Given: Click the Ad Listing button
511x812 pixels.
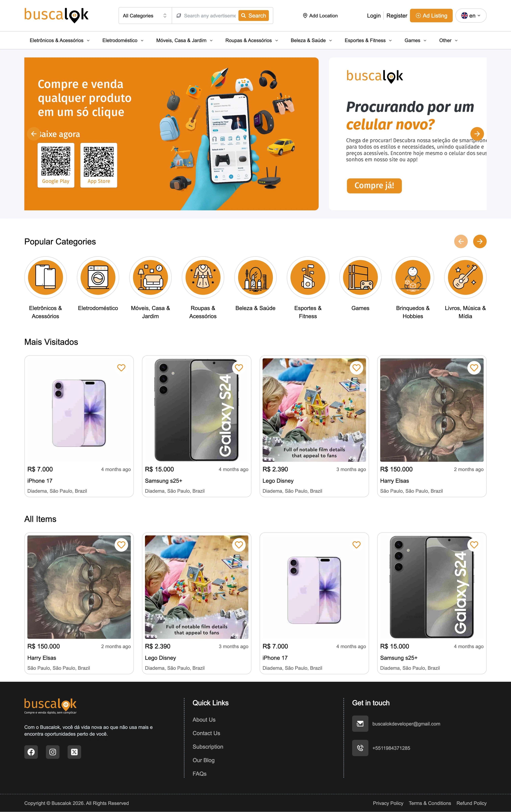Looking at the screenshot, I should click(x=431, y=16).
